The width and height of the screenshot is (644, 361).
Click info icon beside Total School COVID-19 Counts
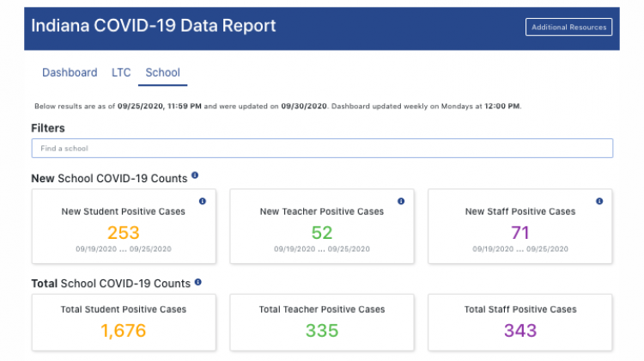[x=198, y=283]
